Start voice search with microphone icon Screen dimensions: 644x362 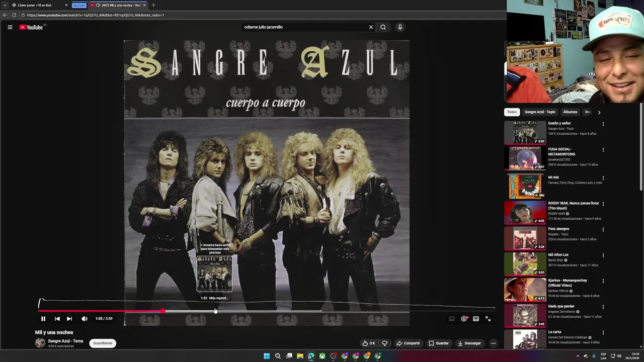[x=400, y=27]
